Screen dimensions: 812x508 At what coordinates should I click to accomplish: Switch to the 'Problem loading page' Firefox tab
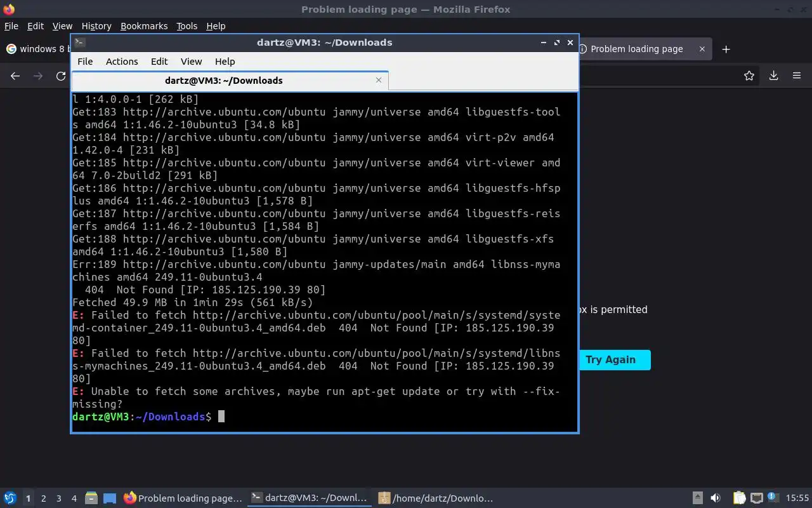click(x=638, y=49)
